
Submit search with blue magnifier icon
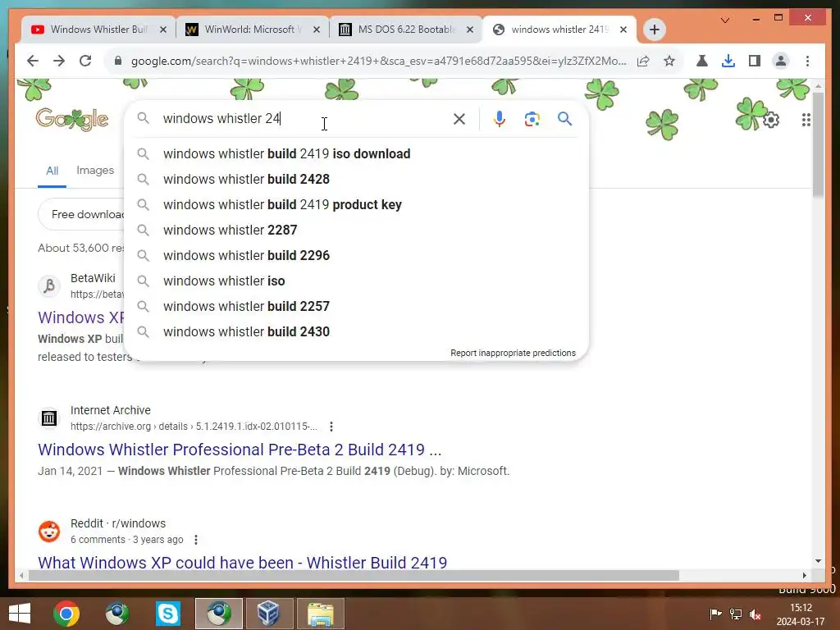(x=564, y=119)
